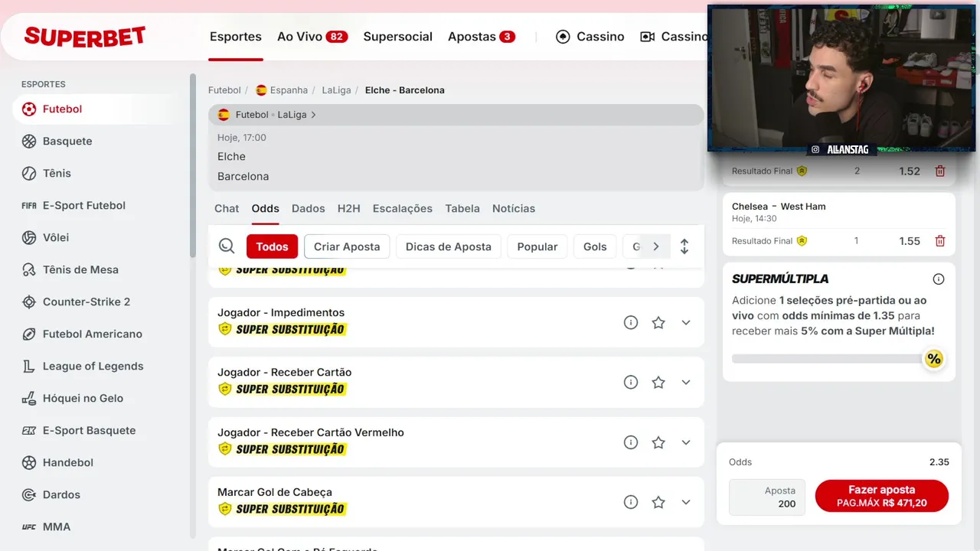Open the Futebol LaLiga header chevron

(313, 115)
